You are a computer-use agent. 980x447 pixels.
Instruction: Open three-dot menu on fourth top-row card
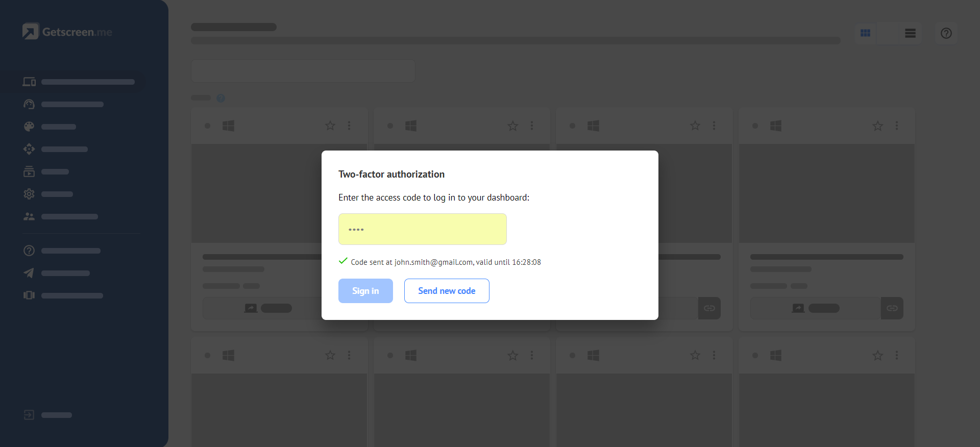pos(897,126)
